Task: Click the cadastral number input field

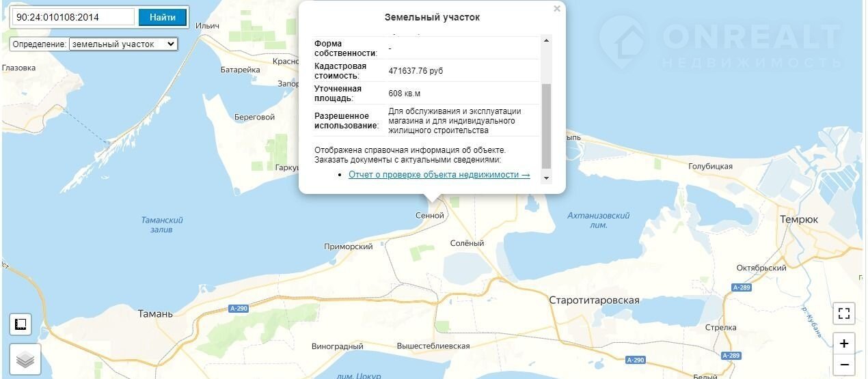Action: tap(73, 17)
